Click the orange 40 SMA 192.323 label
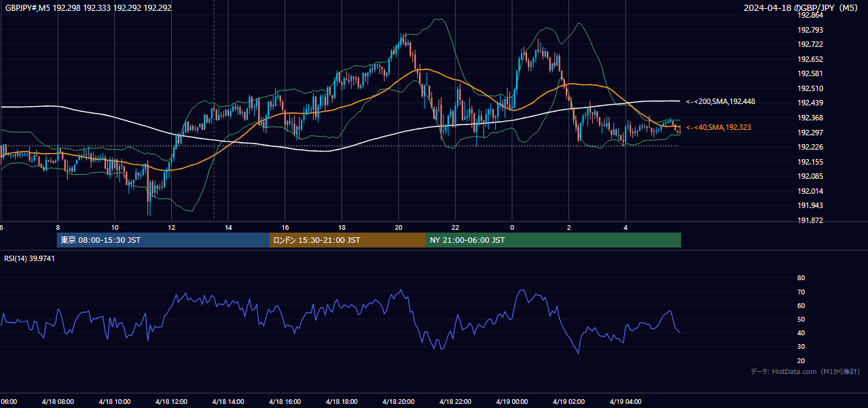 719,127
